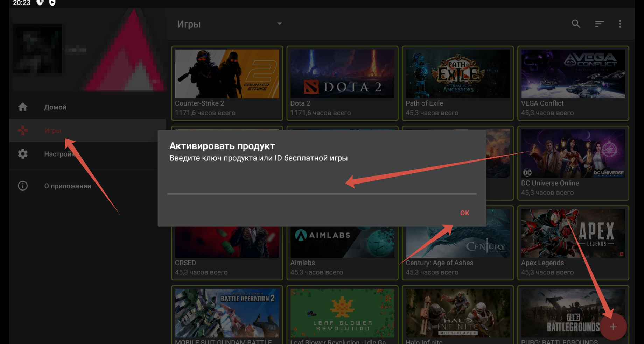644x344 pixels.
Task: Open the Halo Infinite thumbnail
Action: pos(458,313)
